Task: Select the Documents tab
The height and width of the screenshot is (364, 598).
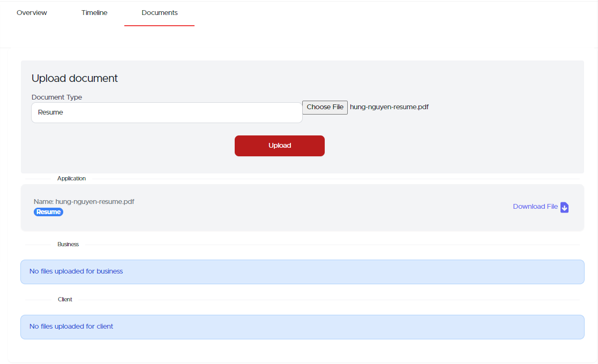Action: (x=160, y=12)
